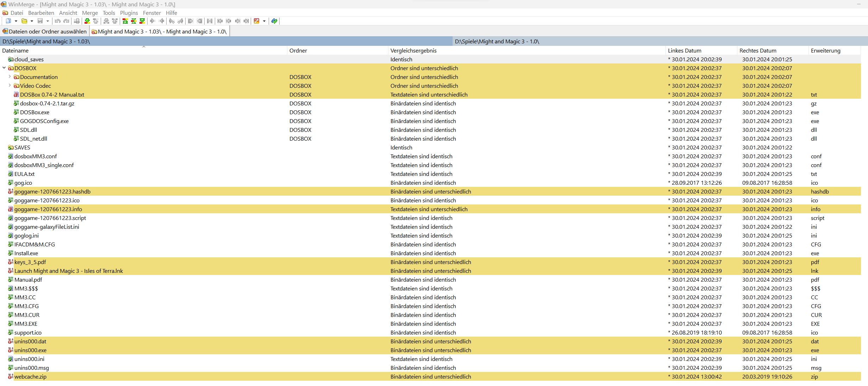868x386 pixels.
Task: Jump to next difference with green down arrow
Action: (x=87, y=21)
